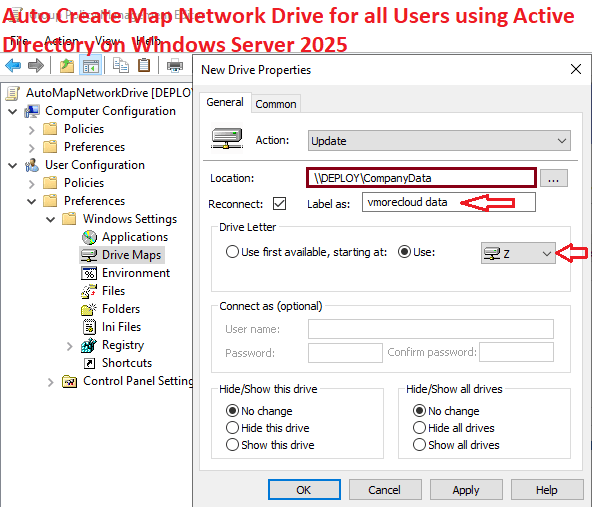Click OK in New Drive Properties
Viewport: 592px width, 507px height.
pos(304,490)
